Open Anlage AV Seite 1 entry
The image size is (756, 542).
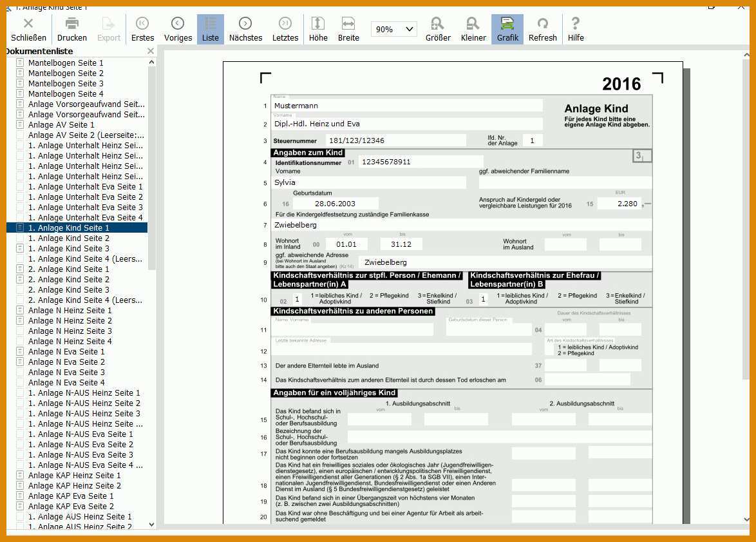click(61, 124)
